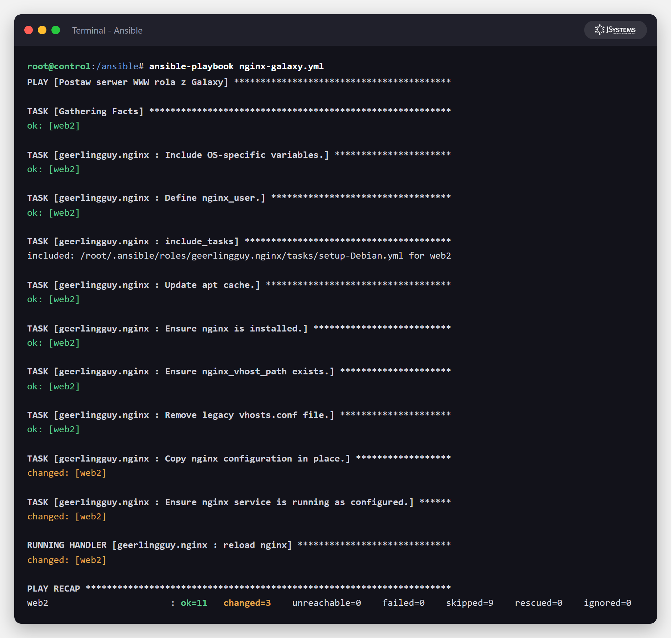Click 'changed: [web2]' under Copy nginx configuration
The height and width of the screenshot is (638, 672).
click(67, 473)
